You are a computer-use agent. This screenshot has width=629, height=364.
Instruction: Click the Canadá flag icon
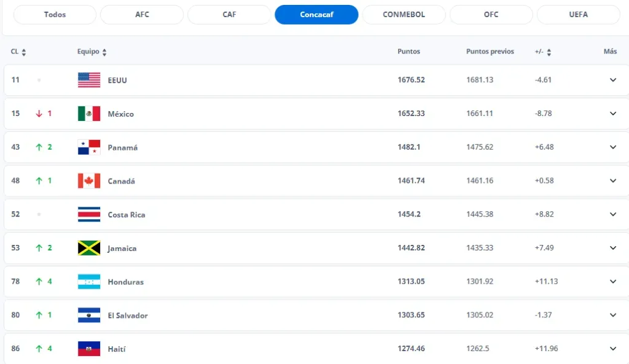[89, 181]
